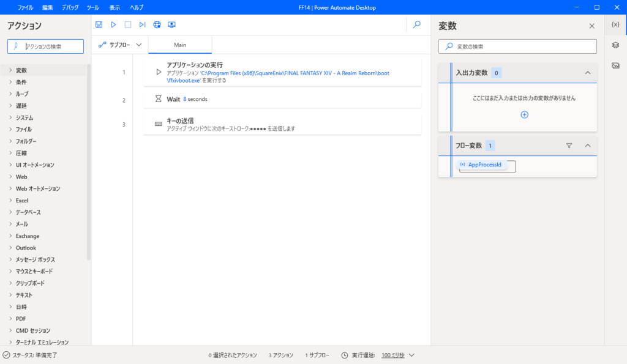Image resolution: width=627 pixels, height=364 pixels.
Task: Select the アプリケーションの実行 action row
Action: (x=282, y=72)
